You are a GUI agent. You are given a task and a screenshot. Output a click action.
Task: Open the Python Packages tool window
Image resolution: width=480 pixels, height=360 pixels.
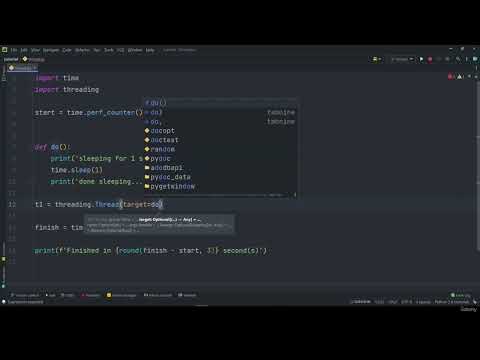coord(121,295)
